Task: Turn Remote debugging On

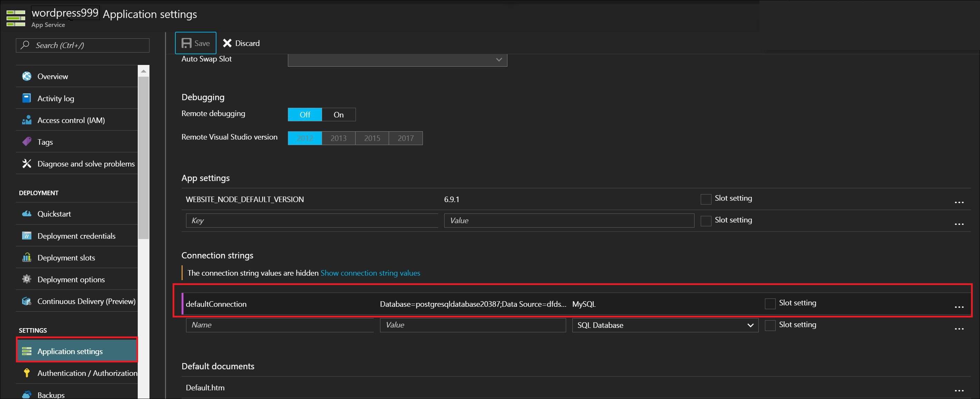Action: (x=338, y=115)
